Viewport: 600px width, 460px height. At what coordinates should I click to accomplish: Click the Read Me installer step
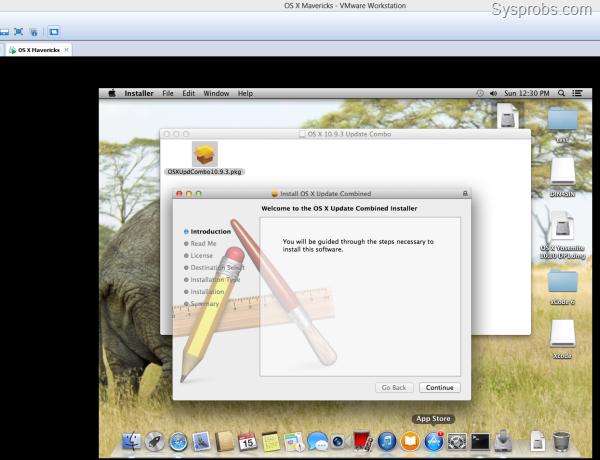[x=203, y=243]
